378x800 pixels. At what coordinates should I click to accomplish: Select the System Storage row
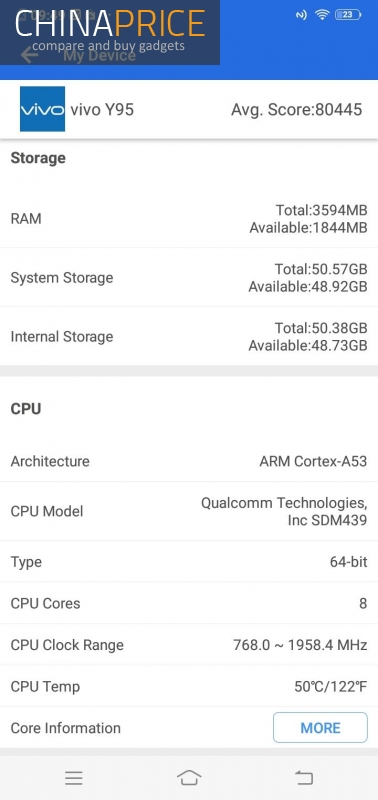[189, 278]
